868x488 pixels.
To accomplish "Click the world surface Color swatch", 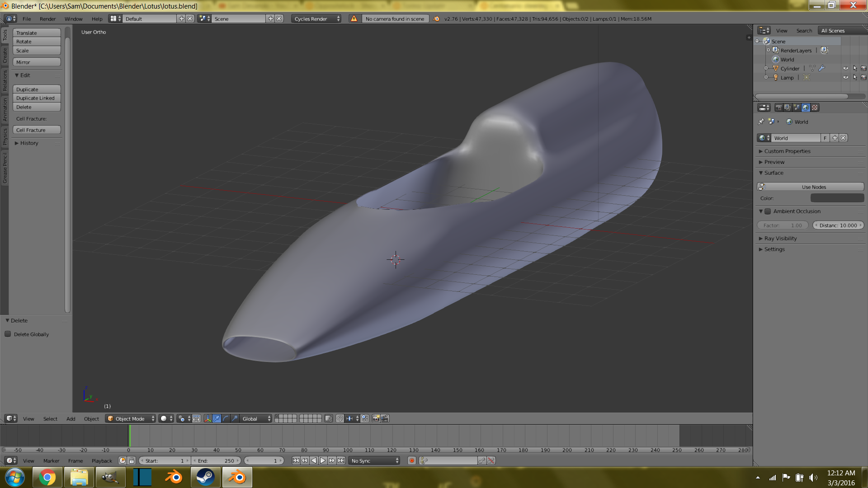I will [x=837, y=198].
